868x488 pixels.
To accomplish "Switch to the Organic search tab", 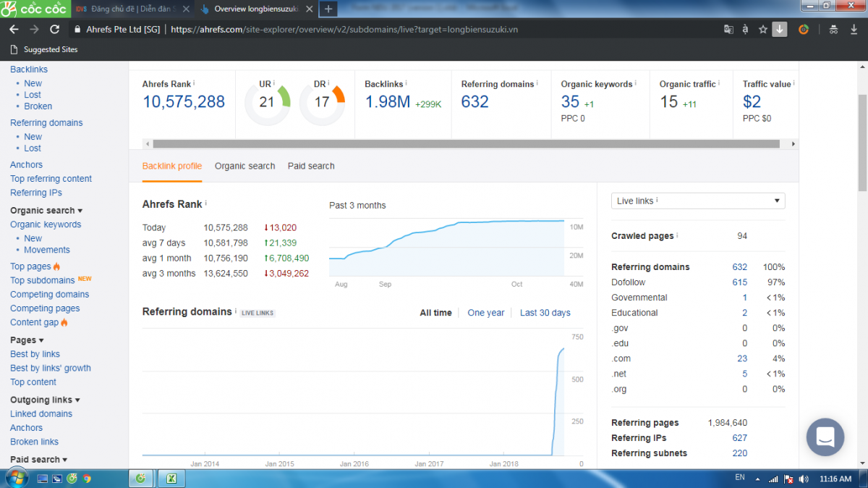I will [245, 166].
